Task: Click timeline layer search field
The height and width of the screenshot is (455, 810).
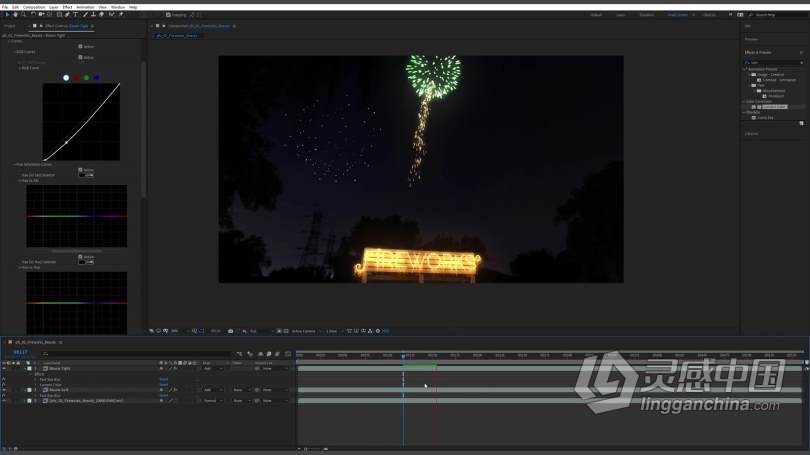Action: (137, 354)
